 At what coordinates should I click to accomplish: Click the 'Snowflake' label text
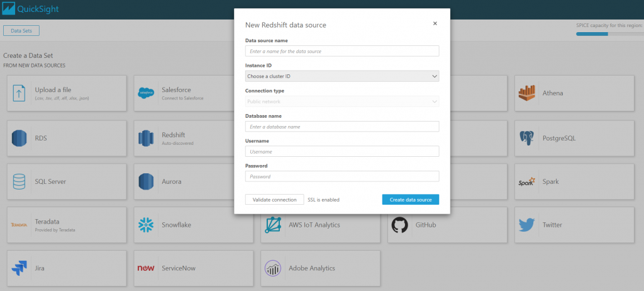[x=176, y=225]
